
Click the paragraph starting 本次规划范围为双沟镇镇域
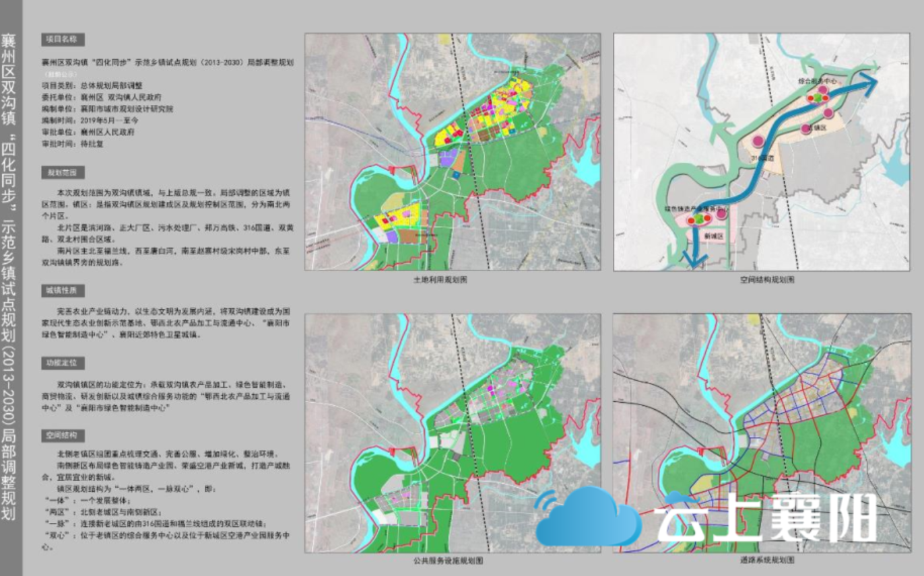(167, 204)
